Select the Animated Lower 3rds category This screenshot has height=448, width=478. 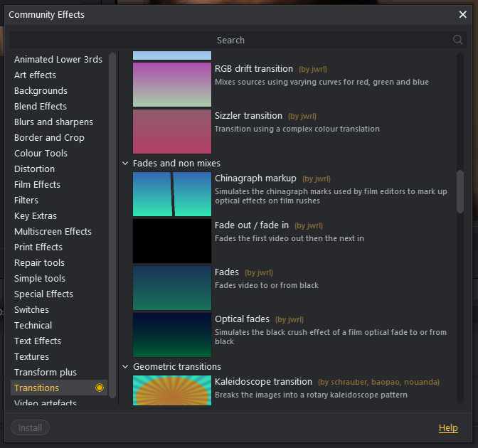(x=58, y=59)
